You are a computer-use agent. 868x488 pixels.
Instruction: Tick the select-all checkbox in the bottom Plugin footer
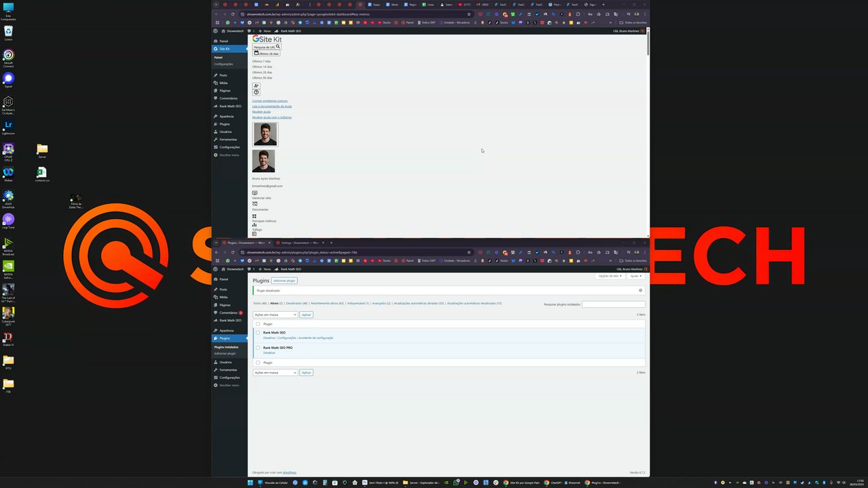258,363
